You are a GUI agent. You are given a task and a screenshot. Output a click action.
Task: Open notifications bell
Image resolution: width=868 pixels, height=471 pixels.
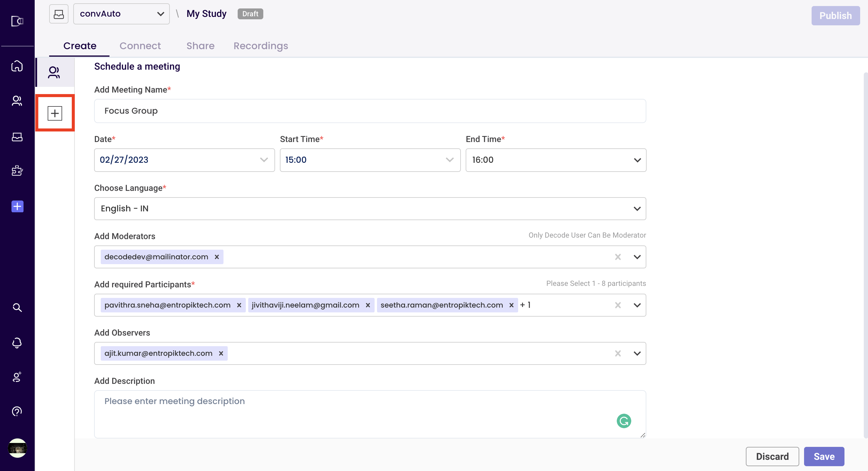coord(17,343)
